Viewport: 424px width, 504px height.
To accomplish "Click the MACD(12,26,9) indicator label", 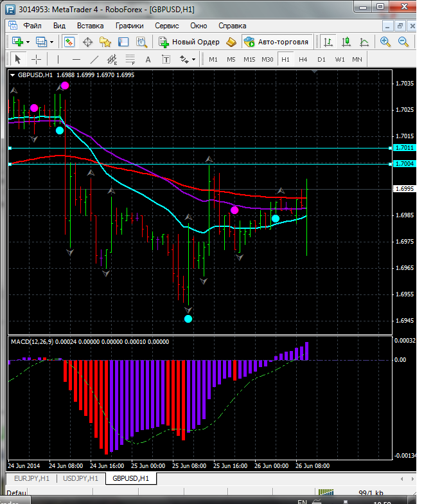I will (x=32, y=342).
